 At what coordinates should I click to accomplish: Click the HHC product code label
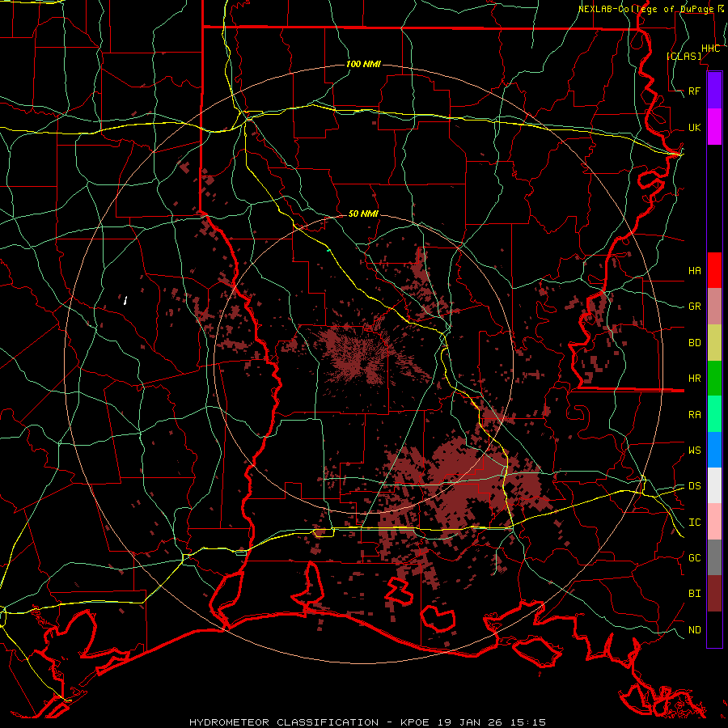pos(711,49)
